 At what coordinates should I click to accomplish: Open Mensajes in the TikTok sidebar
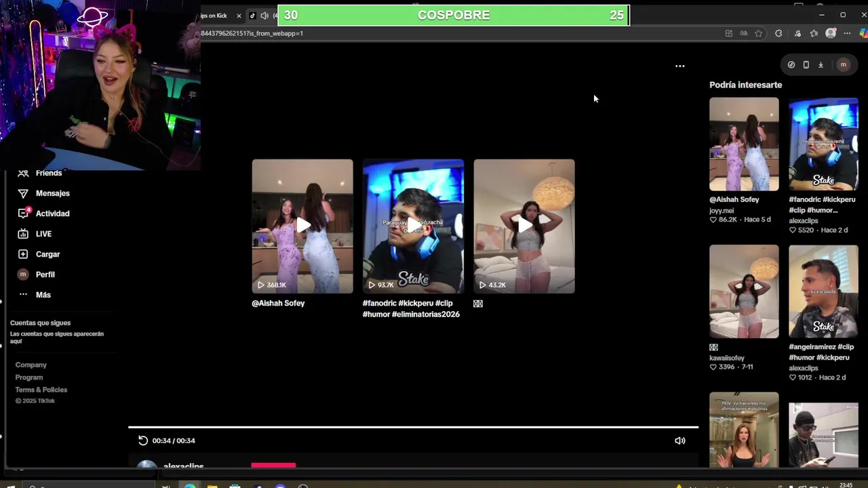(53, 193)
